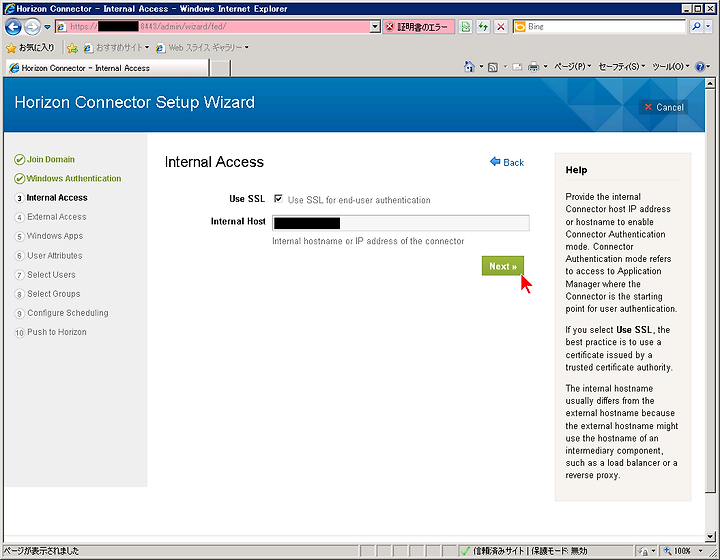Open the recent pages dropdown arrow
720x560 pixels.
(x=47, y=27)
